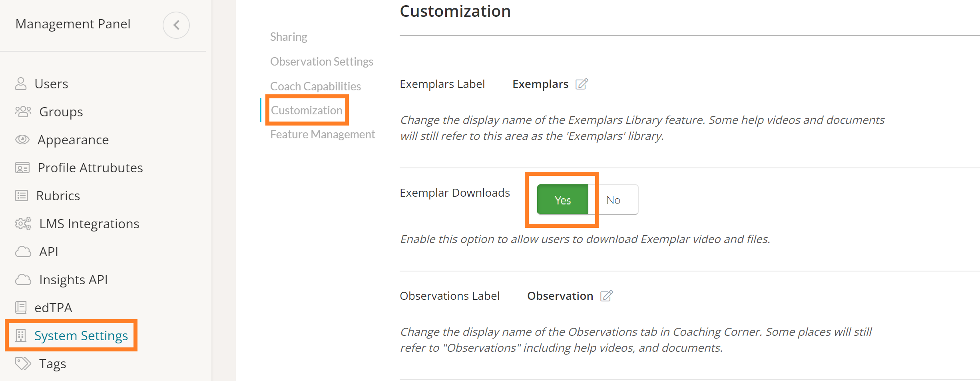
Task: Collapse the Management Panel sidebar
Action: tap(176, 25)
